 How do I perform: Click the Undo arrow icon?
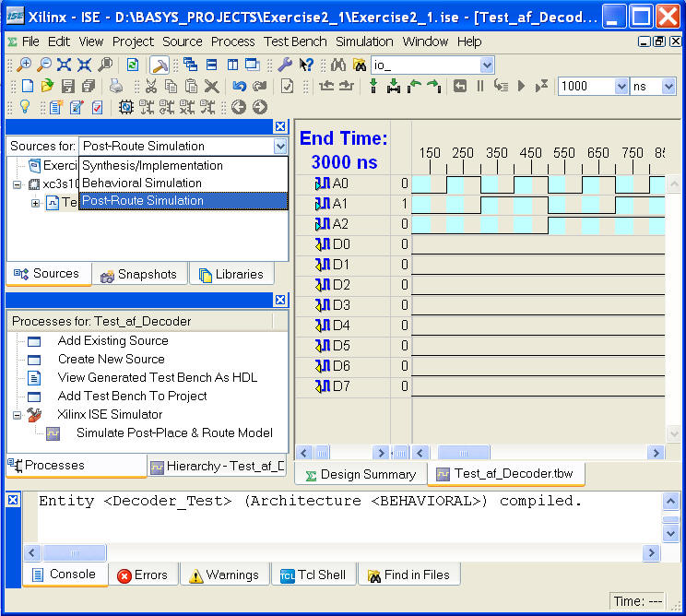tap(240, 86)
